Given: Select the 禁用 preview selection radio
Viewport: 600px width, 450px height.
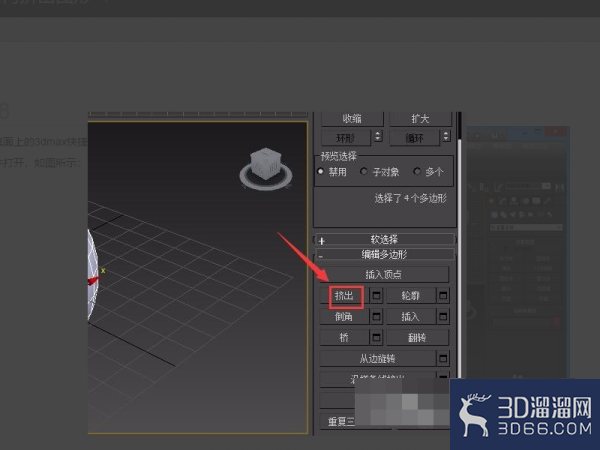Looking at the screenshot, I should coord(321,171).
